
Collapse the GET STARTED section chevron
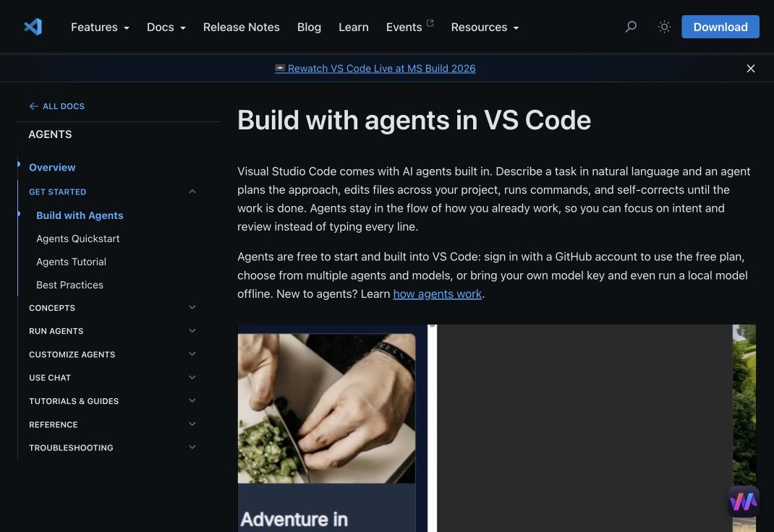(192, 192)
